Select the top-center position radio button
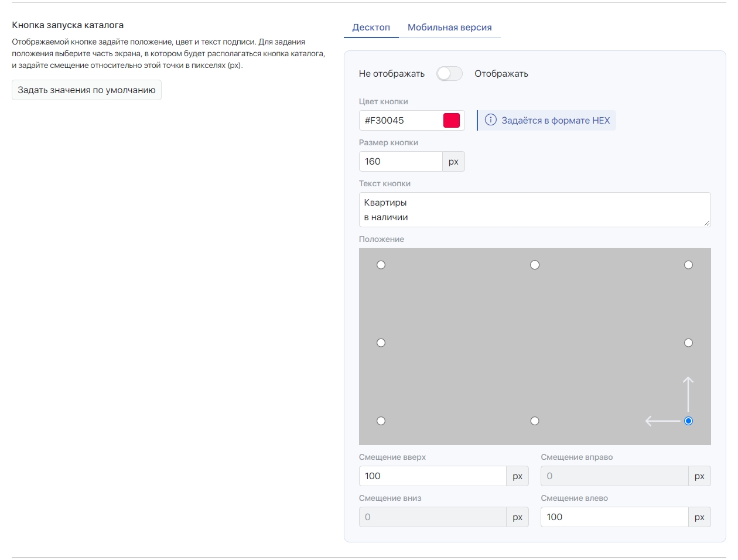 tap(535, 265)
